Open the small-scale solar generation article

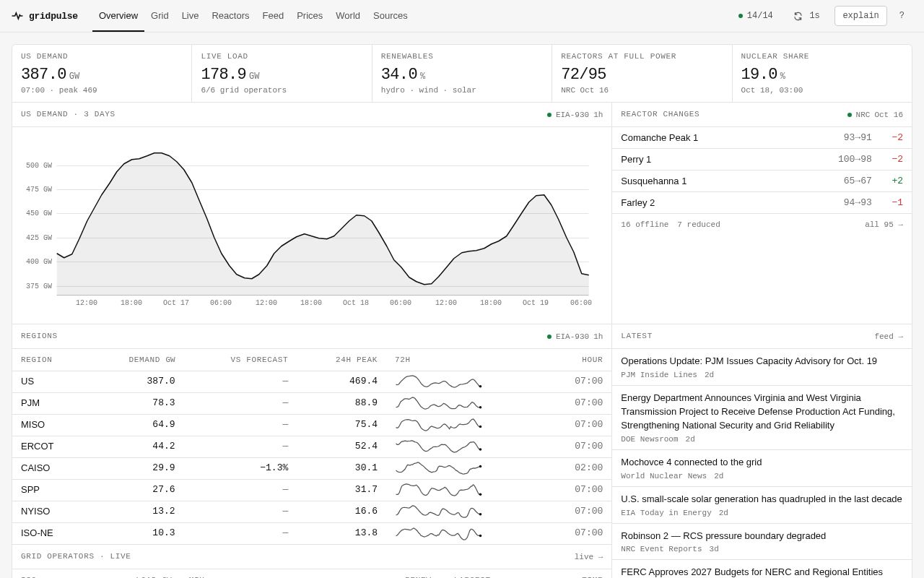click(x=762, y=505)
